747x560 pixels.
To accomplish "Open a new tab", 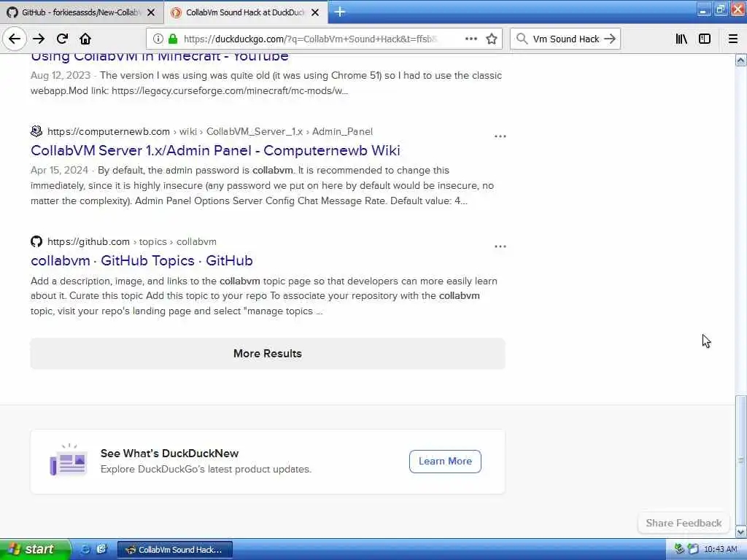I will 339,12.
